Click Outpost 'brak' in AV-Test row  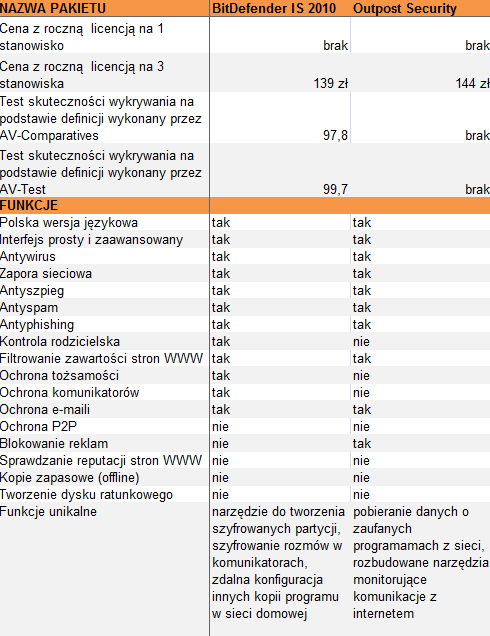coord(477,189)
